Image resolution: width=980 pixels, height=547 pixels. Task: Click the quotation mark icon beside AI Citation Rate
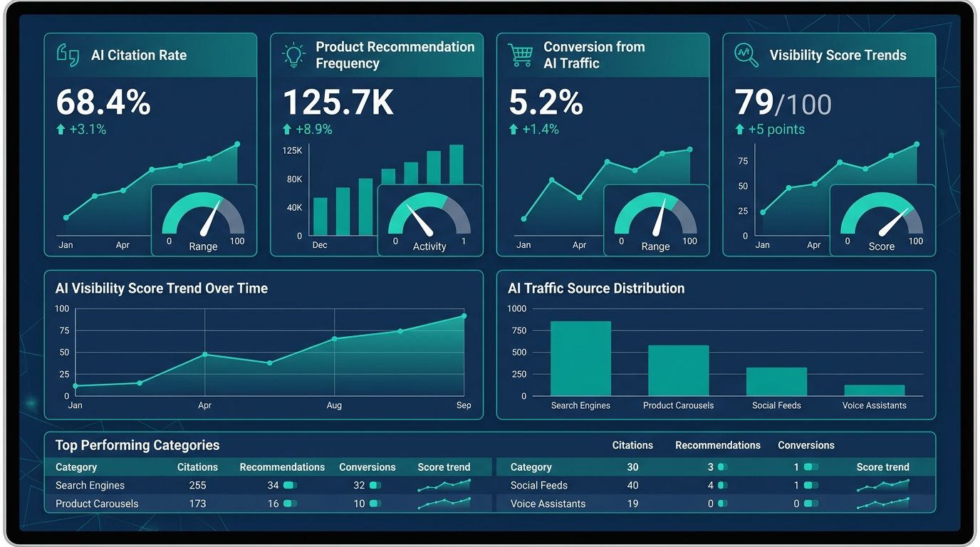tap(68, 56)
